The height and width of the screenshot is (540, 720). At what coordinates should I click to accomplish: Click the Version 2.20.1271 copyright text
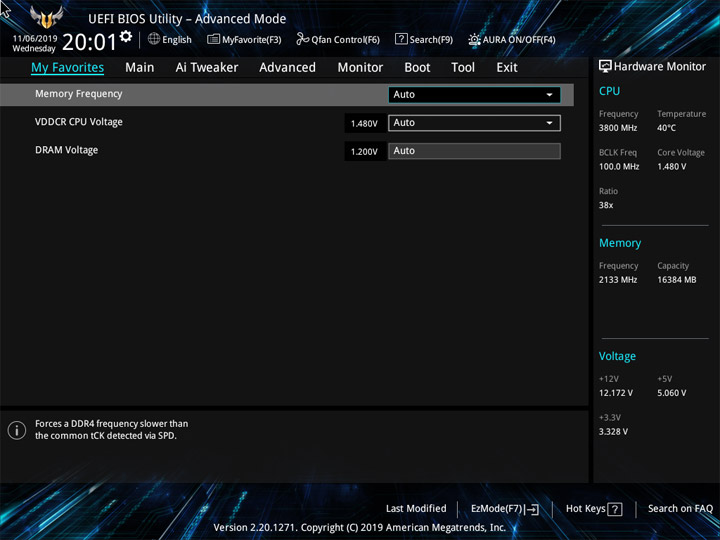[x=360, y=528]
